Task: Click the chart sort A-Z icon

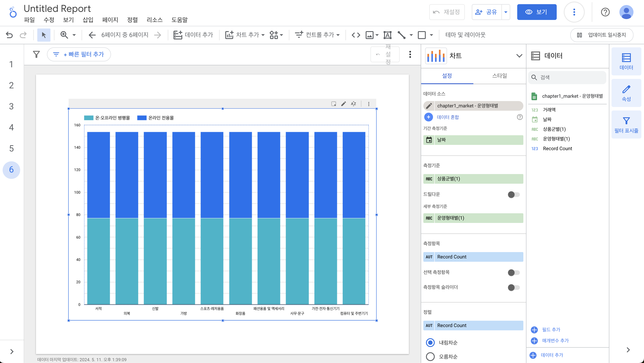Action: [353, 104]
